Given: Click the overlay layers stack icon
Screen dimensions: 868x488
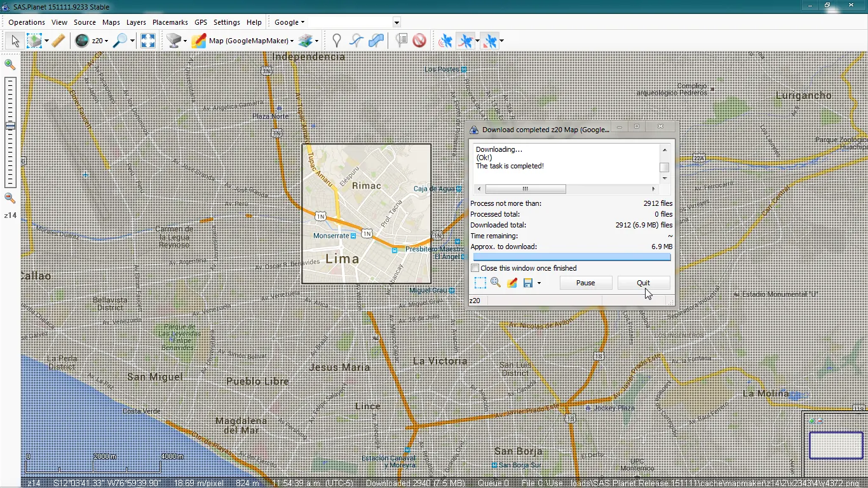Looking at the screenshot, I should pos(305,41).
